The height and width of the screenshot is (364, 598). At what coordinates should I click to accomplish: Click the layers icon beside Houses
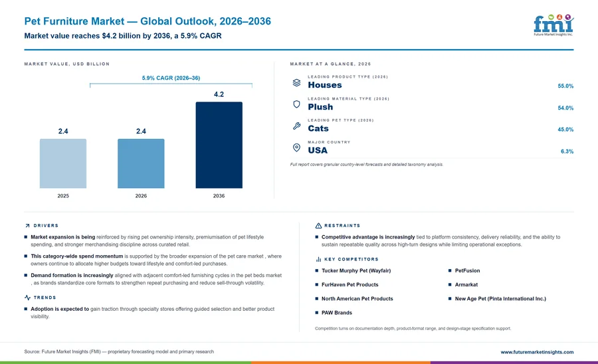[x=297, y=83]
